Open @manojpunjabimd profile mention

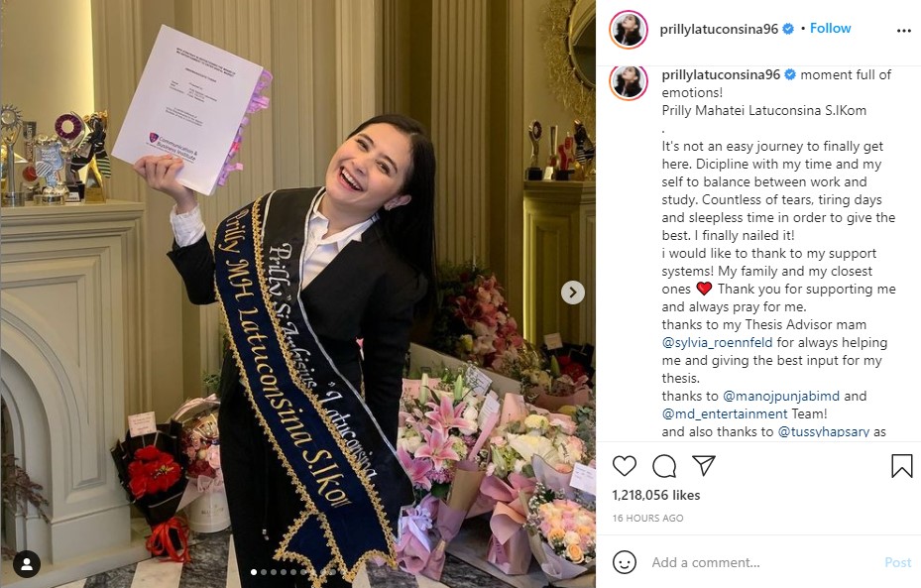781,396
